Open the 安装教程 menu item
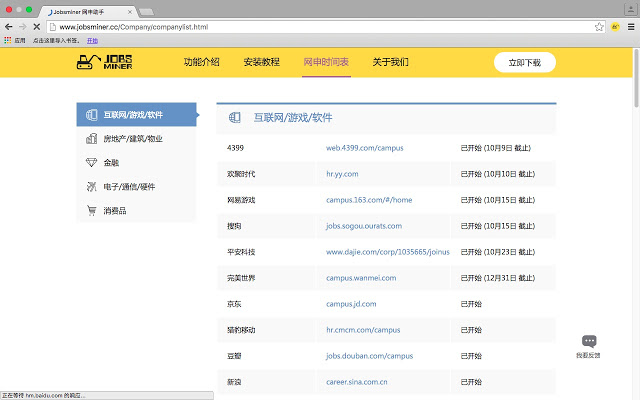640x400 pixels. pos(262,62)
